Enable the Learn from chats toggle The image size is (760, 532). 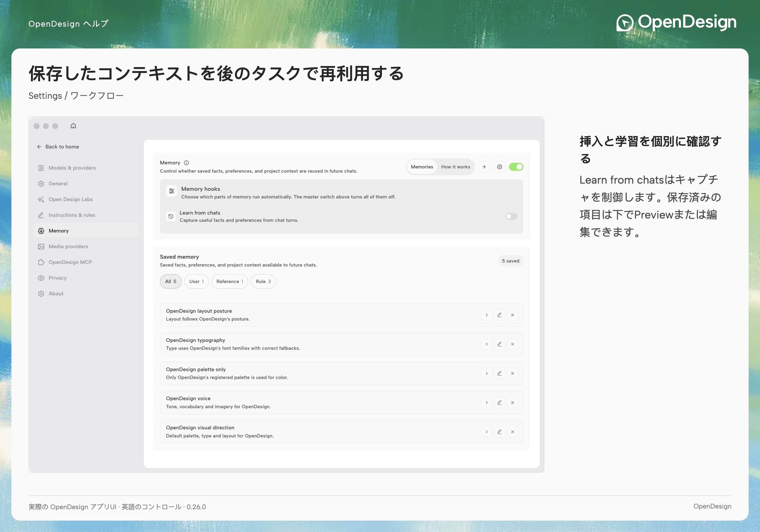pyautogui.click(x=511, y=217)
